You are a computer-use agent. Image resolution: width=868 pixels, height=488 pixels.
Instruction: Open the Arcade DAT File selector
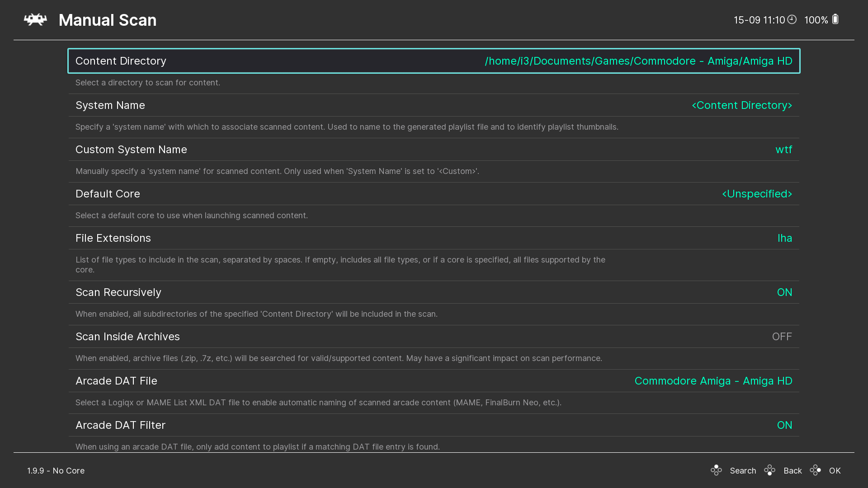[x=713, y=381]
